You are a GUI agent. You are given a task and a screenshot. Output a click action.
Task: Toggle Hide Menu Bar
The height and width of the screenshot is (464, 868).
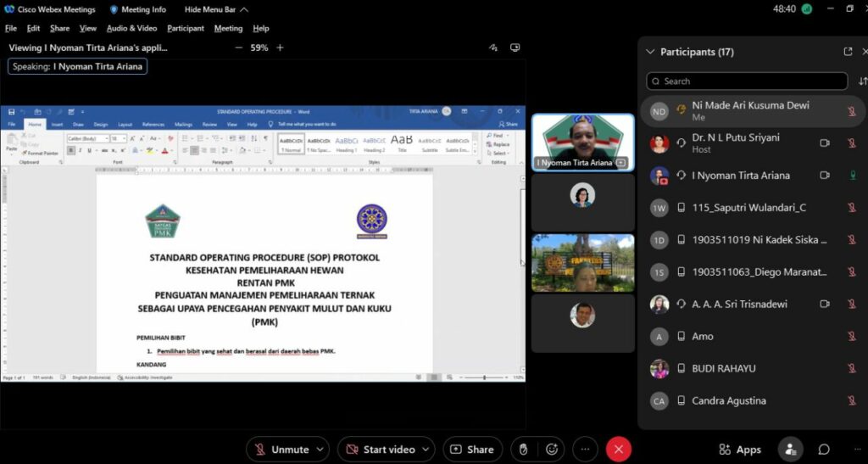tap(216, 9)
